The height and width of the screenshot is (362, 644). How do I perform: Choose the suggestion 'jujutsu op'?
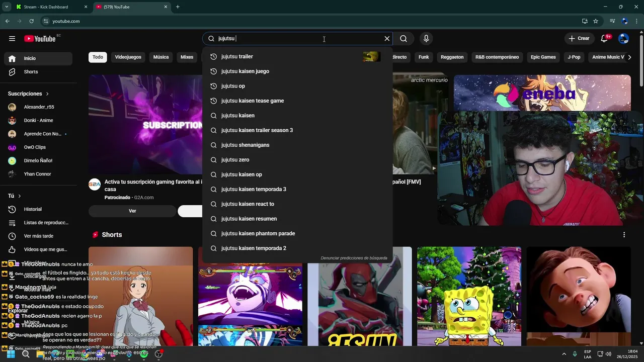click(x=297, y=86)
